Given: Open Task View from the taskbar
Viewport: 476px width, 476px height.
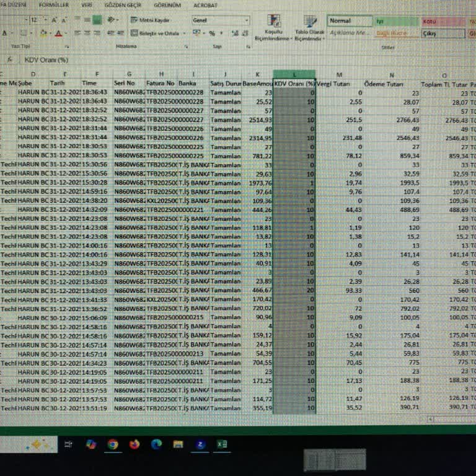Looking at the screenshot, I should tap(68, 444).
